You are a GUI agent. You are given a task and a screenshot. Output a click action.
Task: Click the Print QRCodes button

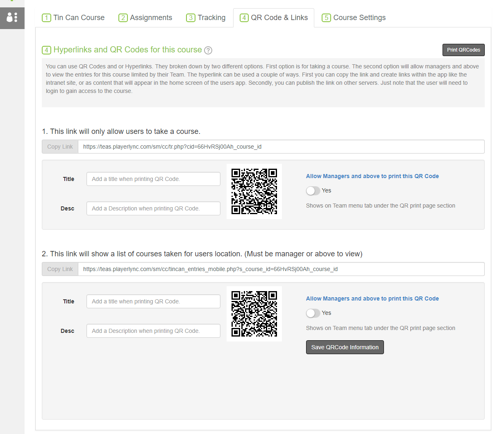coord(463,50)
